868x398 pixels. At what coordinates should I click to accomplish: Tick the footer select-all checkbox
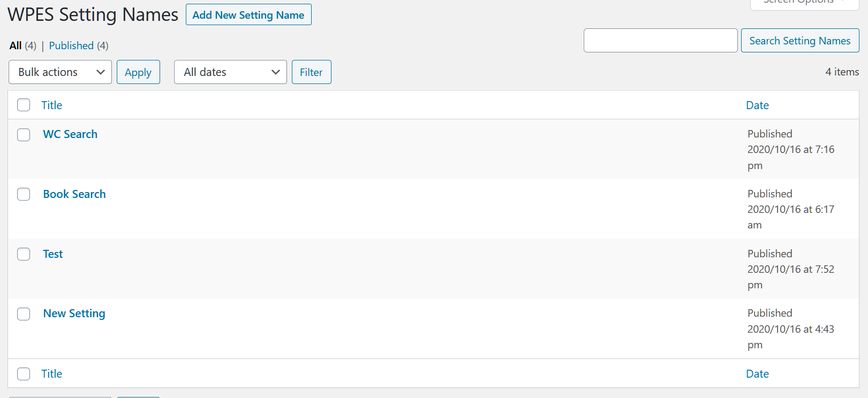tap(24, 374)
